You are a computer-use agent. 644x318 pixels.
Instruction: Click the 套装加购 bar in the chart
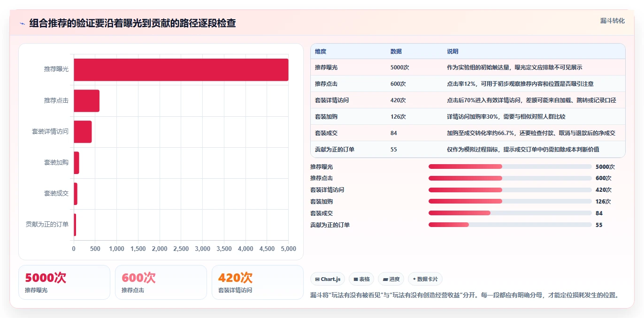pyautogui.click(x=77, y=163)
